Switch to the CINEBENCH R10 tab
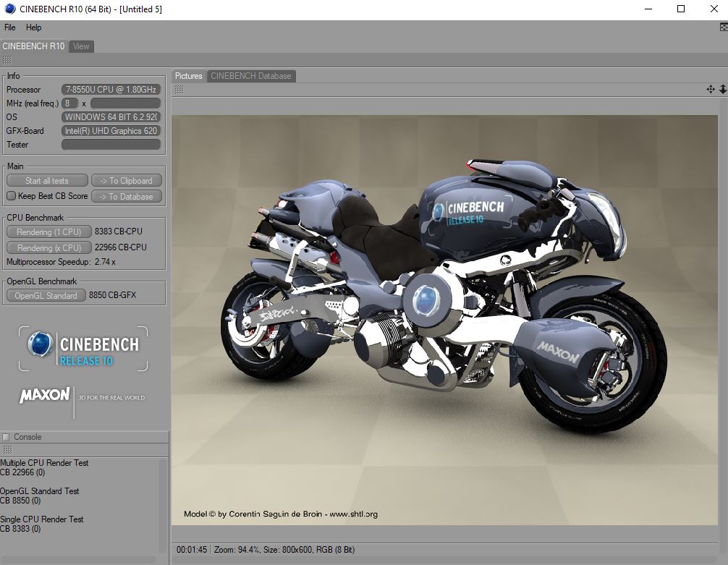Viewport: 728px width, 565px height. pos(33,46)
